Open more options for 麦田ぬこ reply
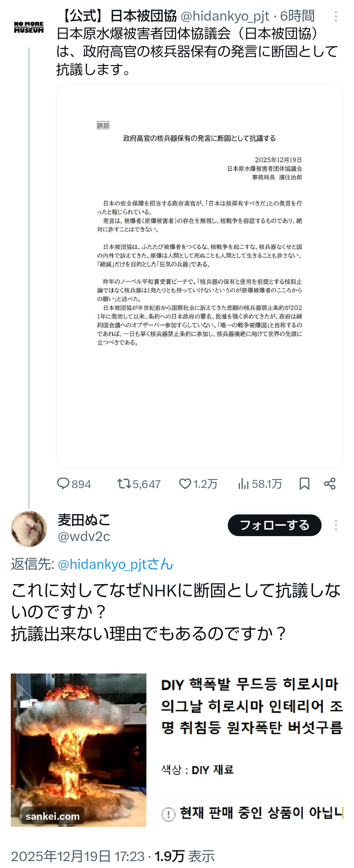Image resolution: width=354 pixels, height=868 pixels. pos(336,525)
